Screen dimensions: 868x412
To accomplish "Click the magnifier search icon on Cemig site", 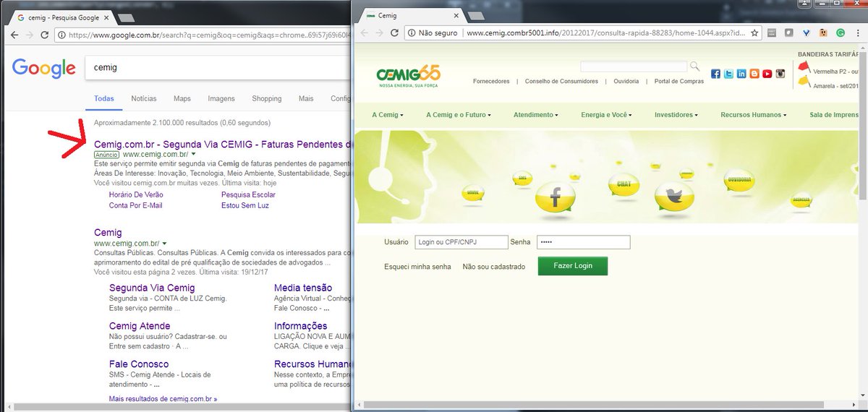I will coord(694,66).
